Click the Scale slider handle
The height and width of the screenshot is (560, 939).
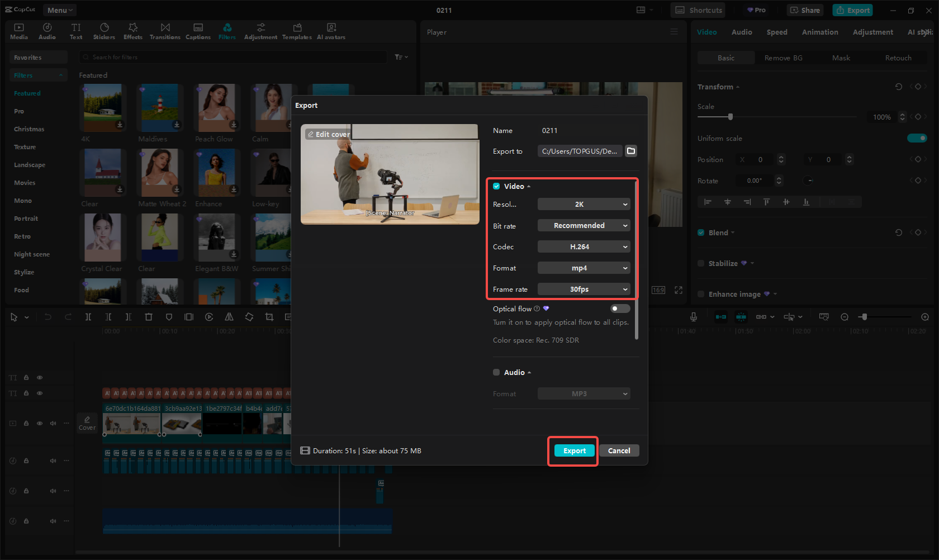731,117
